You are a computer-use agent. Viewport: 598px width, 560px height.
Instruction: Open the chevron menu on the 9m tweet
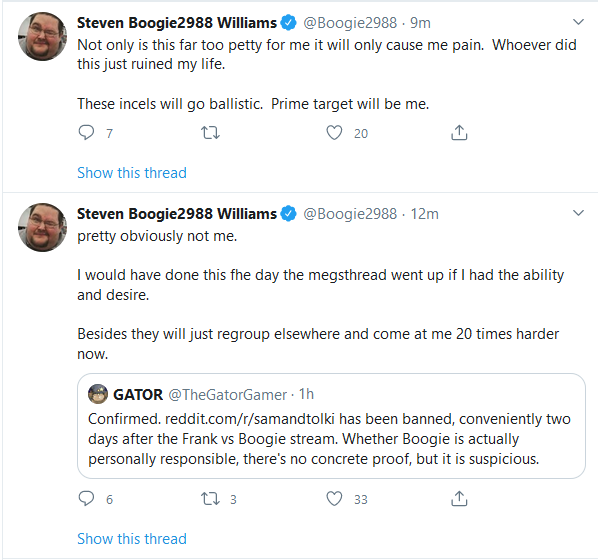579,22
